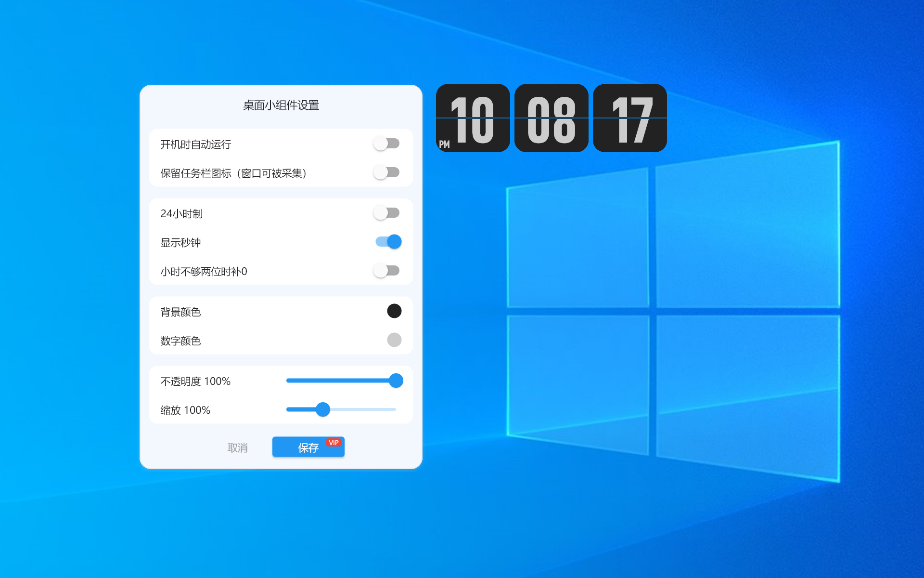Viewport: 924px width, 578px height.
Task: Enable 小时不够两位时补0 switch
Action: pos(387,271)
